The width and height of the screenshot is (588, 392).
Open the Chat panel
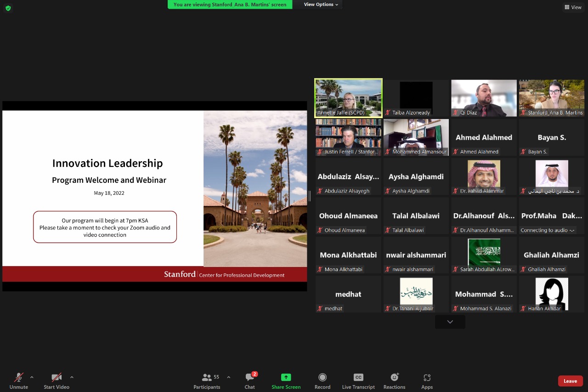249,381
